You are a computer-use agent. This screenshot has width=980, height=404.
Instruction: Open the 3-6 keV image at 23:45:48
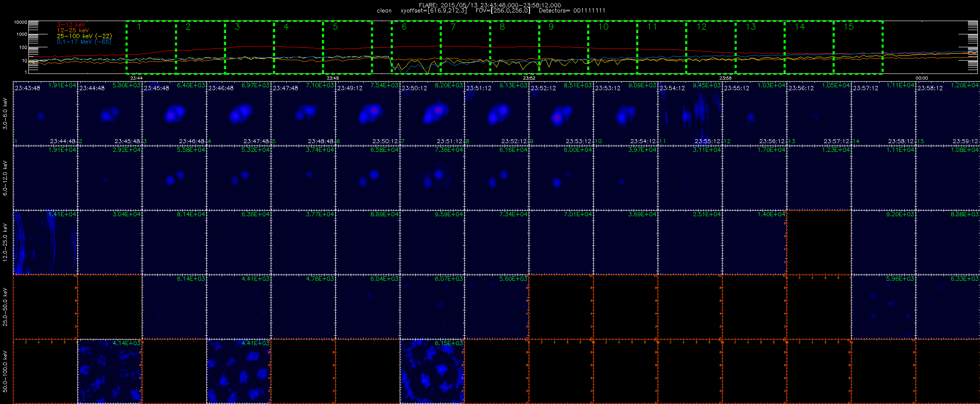pyautogui.click(x=174, y=113)
